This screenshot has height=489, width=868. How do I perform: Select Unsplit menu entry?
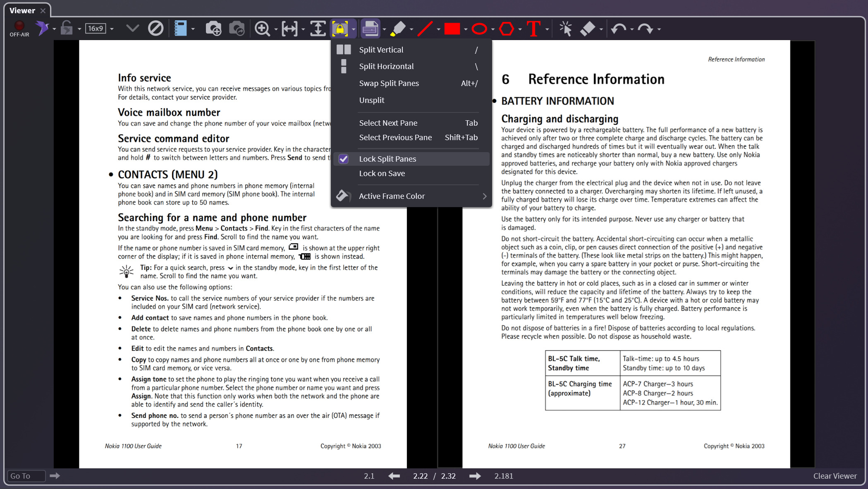[x=371, y=100]
